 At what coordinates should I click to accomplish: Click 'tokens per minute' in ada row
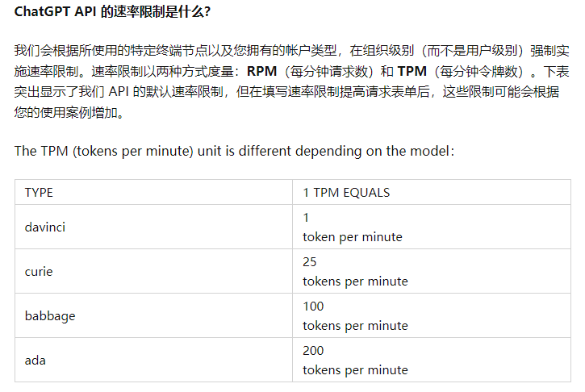(x=355, y=370)
